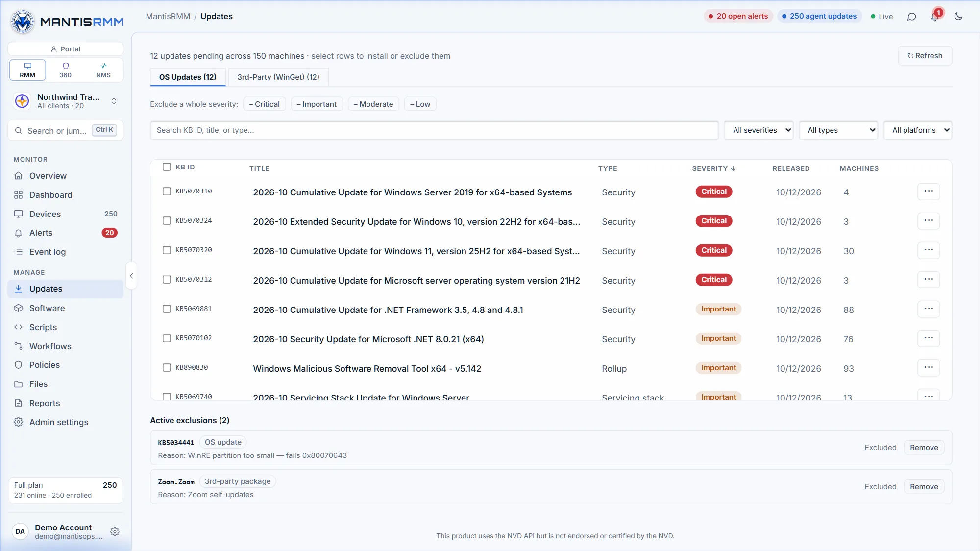Open the 20 open alerts badge
The height and width of the screenshot is (551, 980).
click(738, 16)
